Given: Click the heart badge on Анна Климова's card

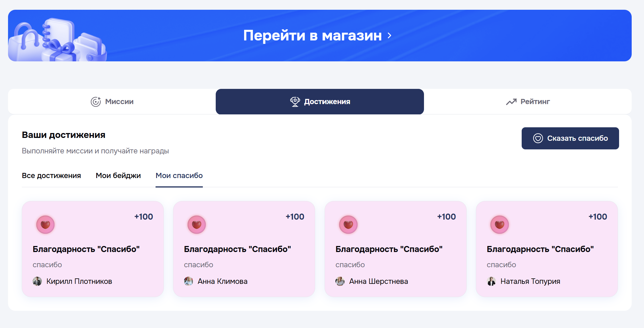Looking at the screenshot, I should (x=197, y=224).
